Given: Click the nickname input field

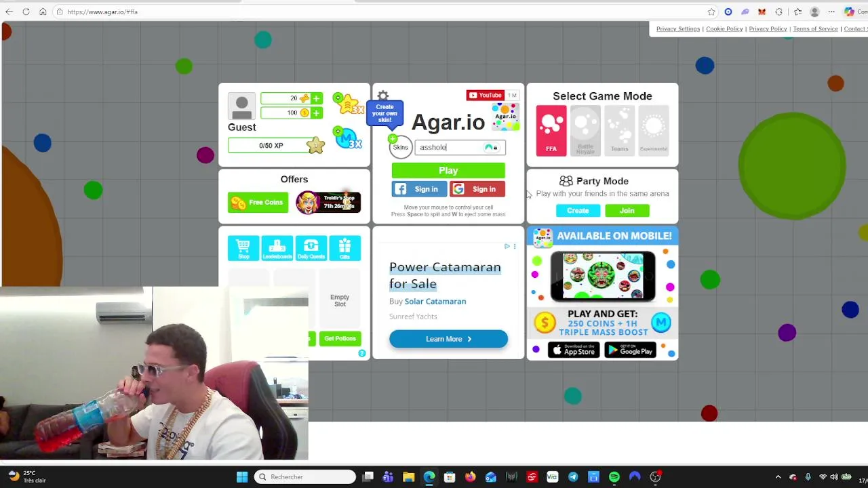Looking at the screenshot, I should (460, 147).
